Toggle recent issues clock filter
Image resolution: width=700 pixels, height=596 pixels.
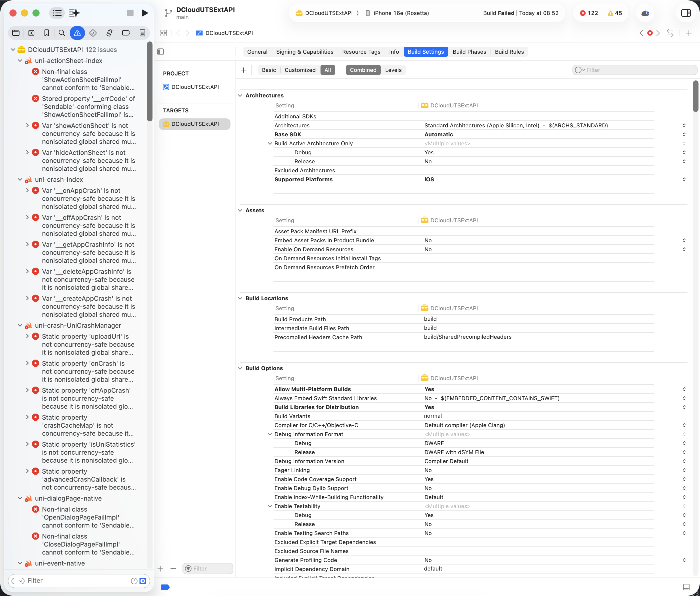(x=134, y=581)
